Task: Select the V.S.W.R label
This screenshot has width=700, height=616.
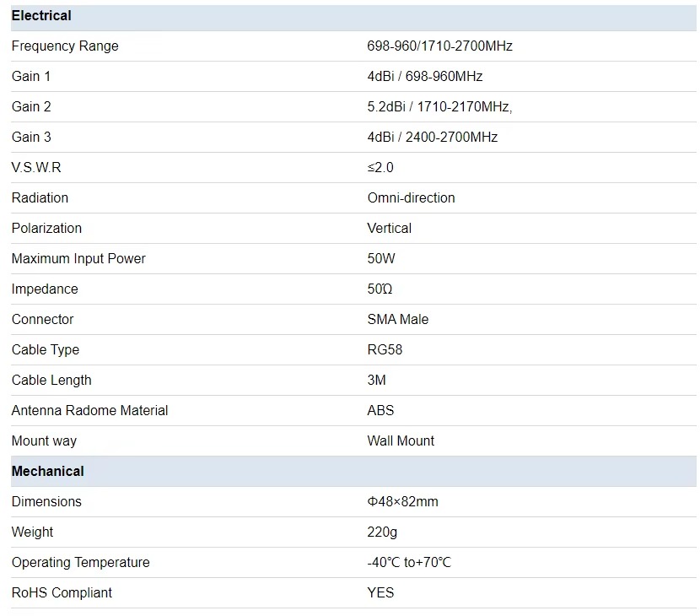Action: (x=36, y=168)
